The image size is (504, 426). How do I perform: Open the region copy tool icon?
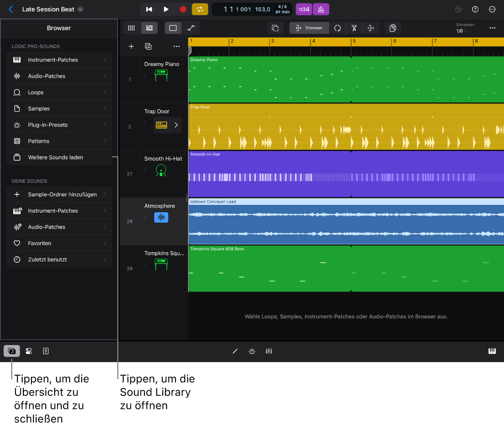(x=393, y=28)
